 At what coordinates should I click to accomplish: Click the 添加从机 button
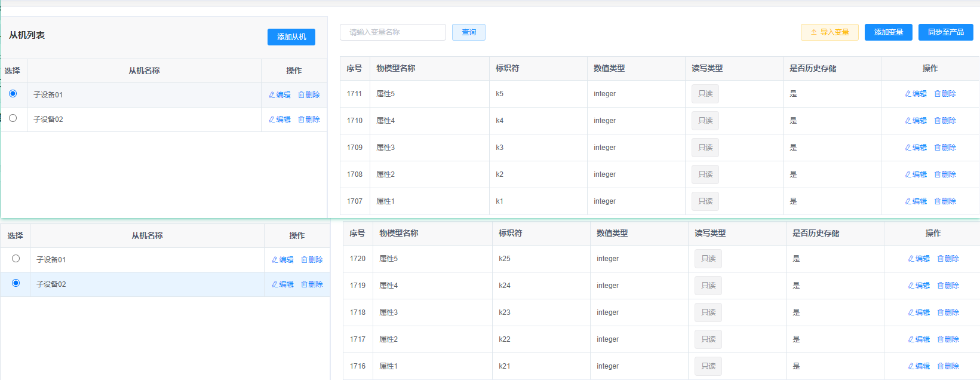(291, 37)
